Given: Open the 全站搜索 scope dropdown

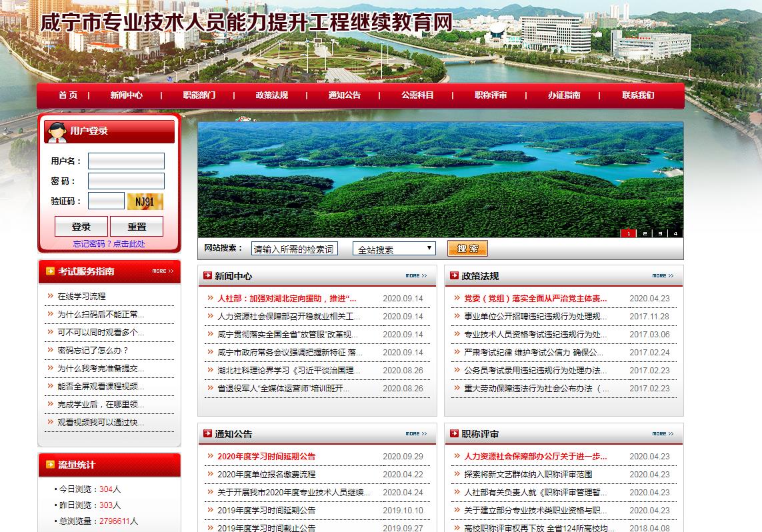Looking at the screenshot, I should [x=394, y=249].
